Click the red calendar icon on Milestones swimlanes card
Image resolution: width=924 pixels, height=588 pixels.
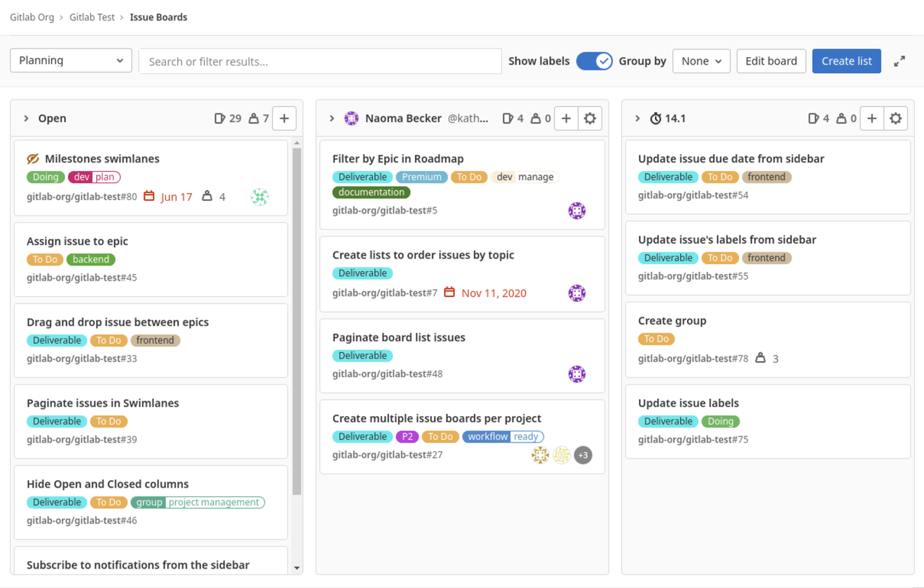pyautogui.click(x=150, y=196)
